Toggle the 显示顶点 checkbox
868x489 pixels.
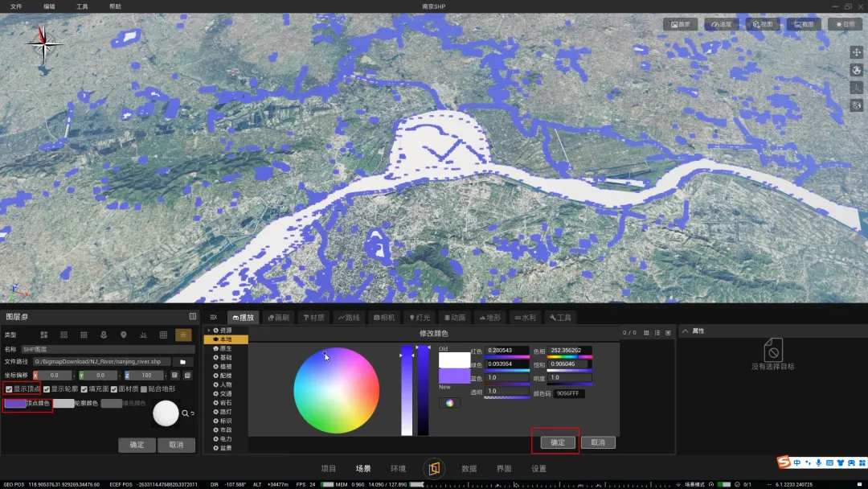(x=9, y=389)
